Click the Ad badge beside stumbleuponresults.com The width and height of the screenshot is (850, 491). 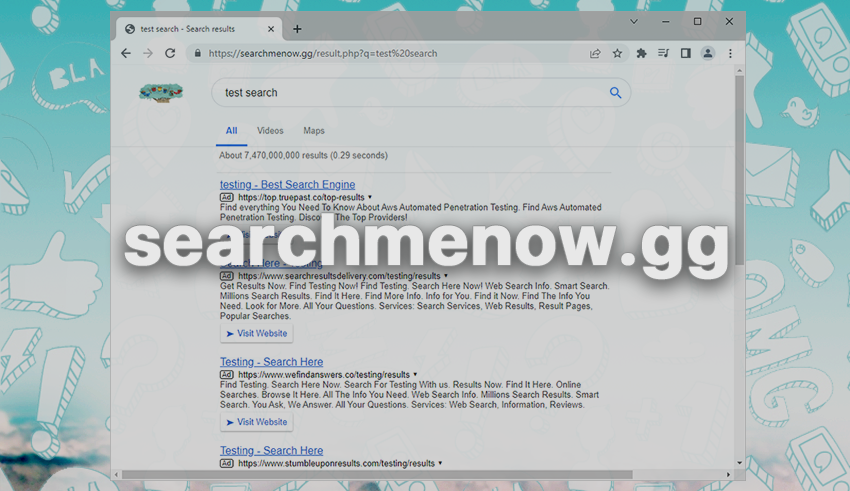point(227,463)
